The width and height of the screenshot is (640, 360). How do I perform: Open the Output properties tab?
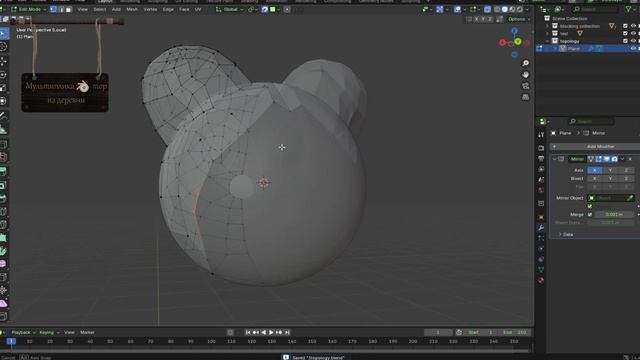[x=541, y=158]
